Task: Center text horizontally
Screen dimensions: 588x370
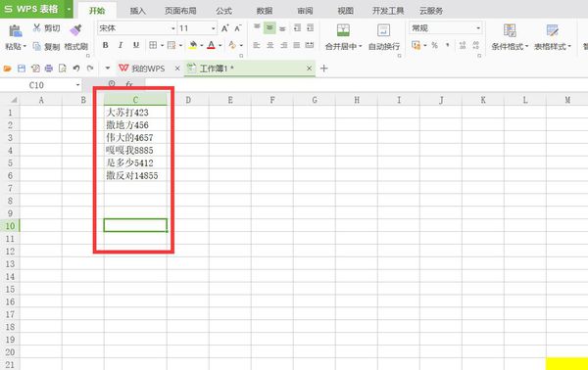Action: pyautogui.click(x=270, y=45)
